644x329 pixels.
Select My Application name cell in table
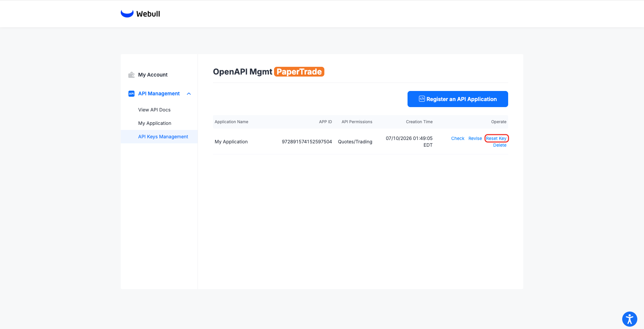click(x=231, y=142)
